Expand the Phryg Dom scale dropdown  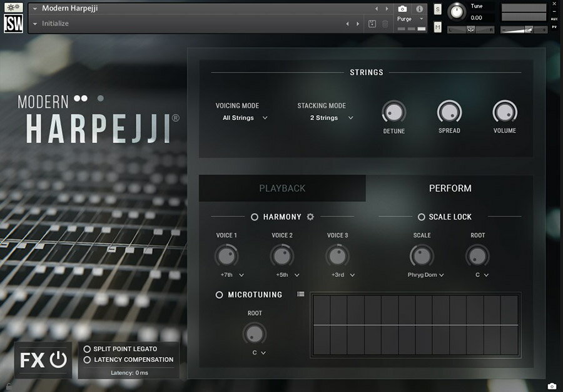tap(425, 274)
